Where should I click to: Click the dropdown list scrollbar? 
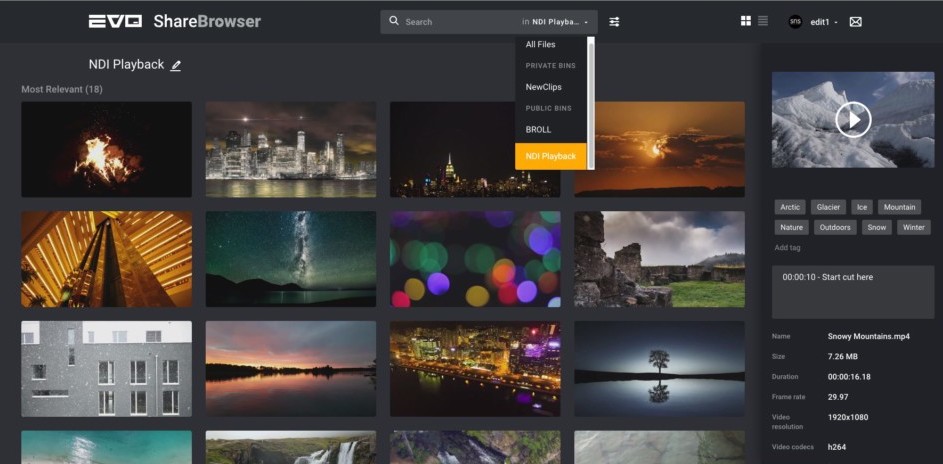pyautogui.click(x=591, y=103)
